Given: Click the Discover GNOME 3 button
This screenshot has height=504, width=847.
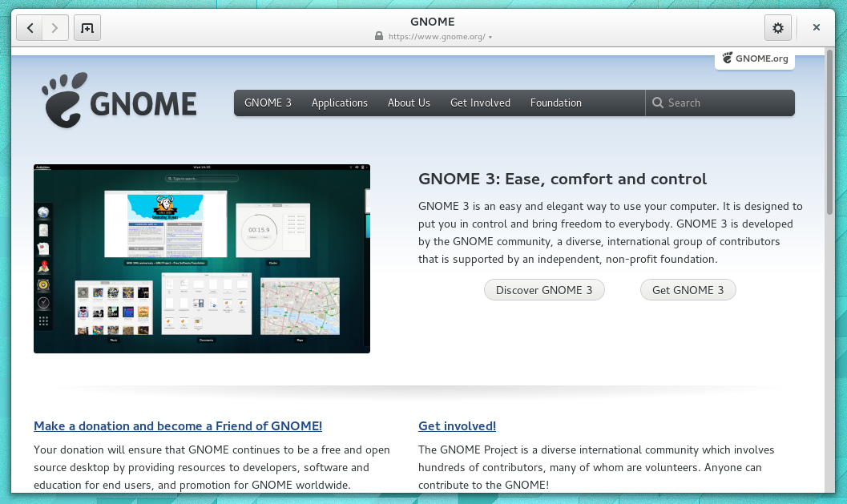Looking at the screenshot, I should tap(544, 290).
